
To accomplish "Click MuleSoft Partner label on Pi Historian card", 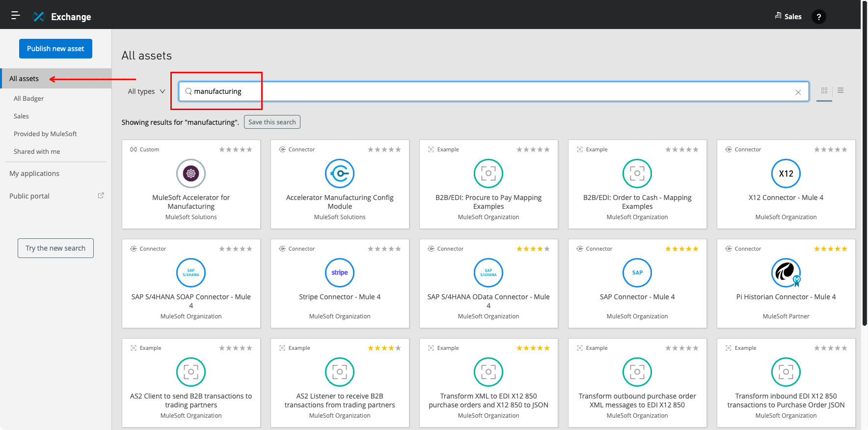I will (786, 316).
